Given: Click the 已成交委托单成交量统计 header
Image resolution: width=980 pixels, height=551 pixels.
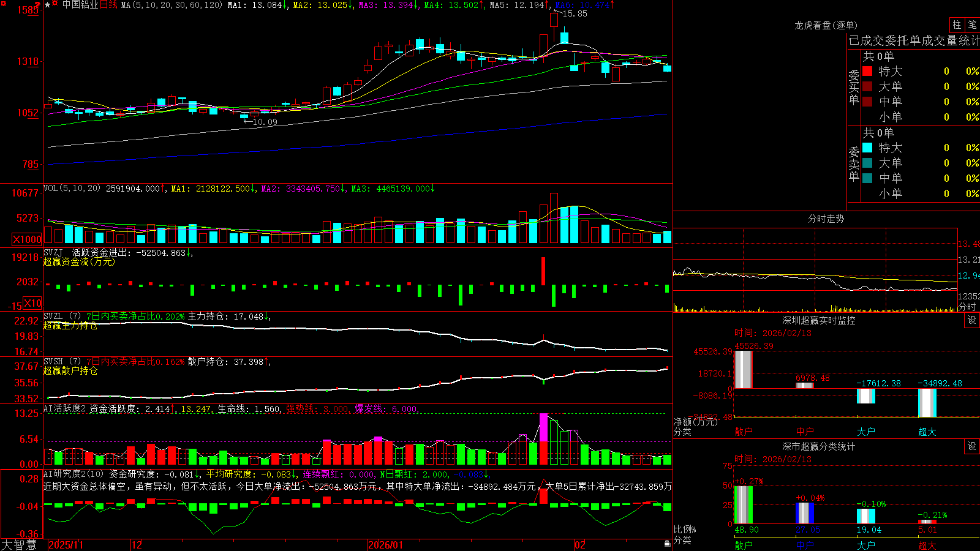Looking at the screenshot, I should (x=914, y=40).
